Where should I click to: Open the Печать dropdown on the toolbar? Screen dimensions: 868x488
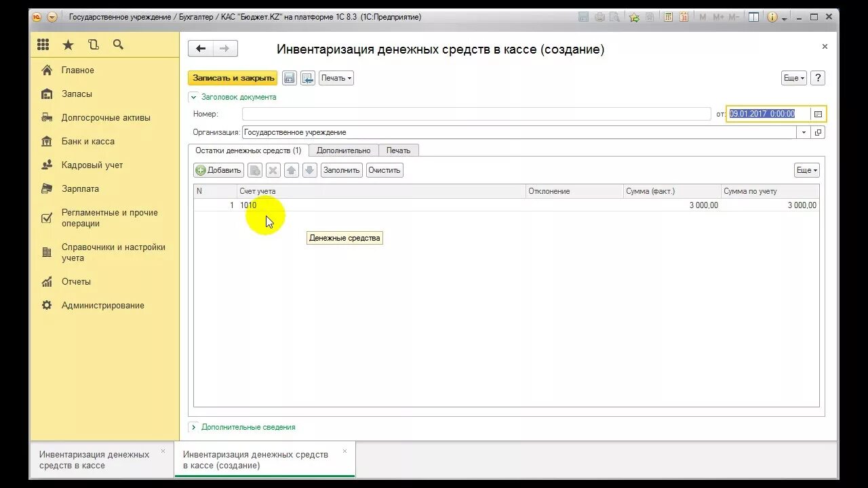tap(337, 77)
